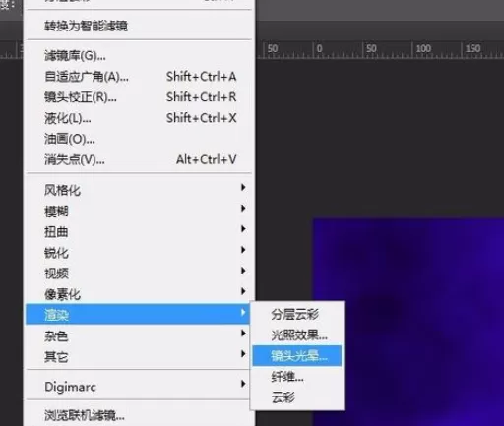Viewport: 504px width, 426px height.
Task: Expand the 风格化 submenu
Action: pyautogui.click(x=139, y=190)
